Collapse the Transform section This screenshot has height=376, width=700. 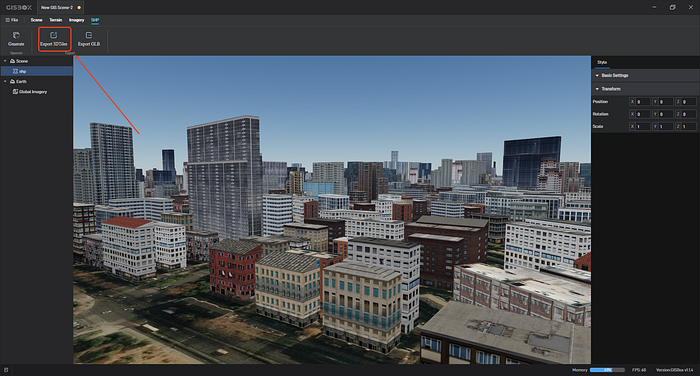597,89
